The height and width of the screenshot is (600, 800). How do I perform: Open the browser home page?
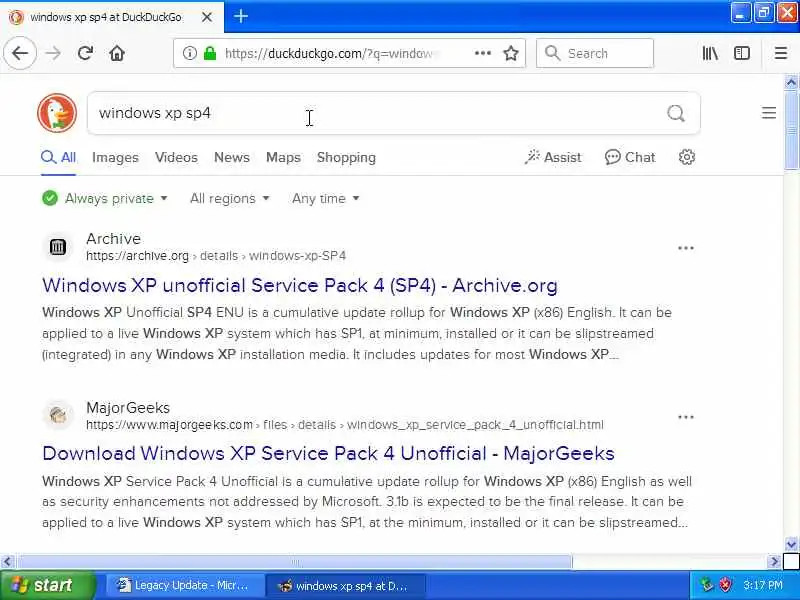point(117,53)
